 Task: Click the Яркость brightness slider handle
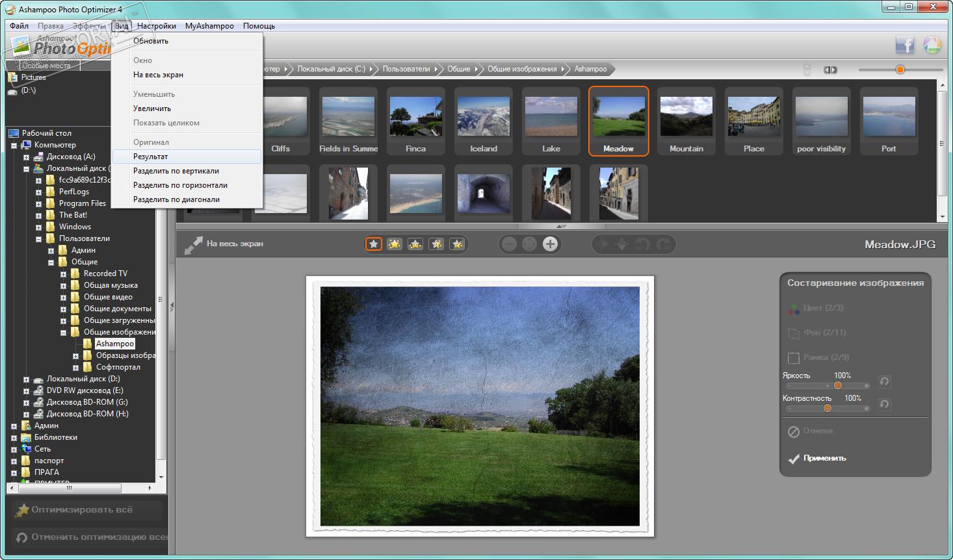(x=838, y=385)
